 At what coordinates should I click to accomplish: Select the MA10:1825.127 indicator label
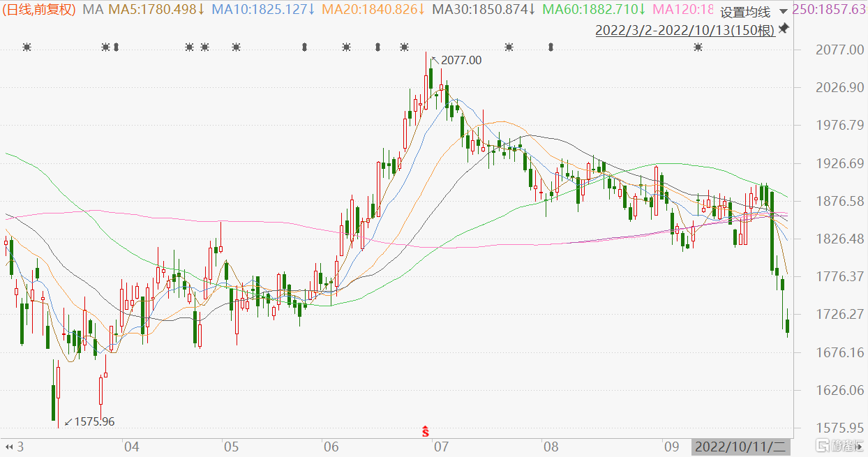tap(263, 10)
